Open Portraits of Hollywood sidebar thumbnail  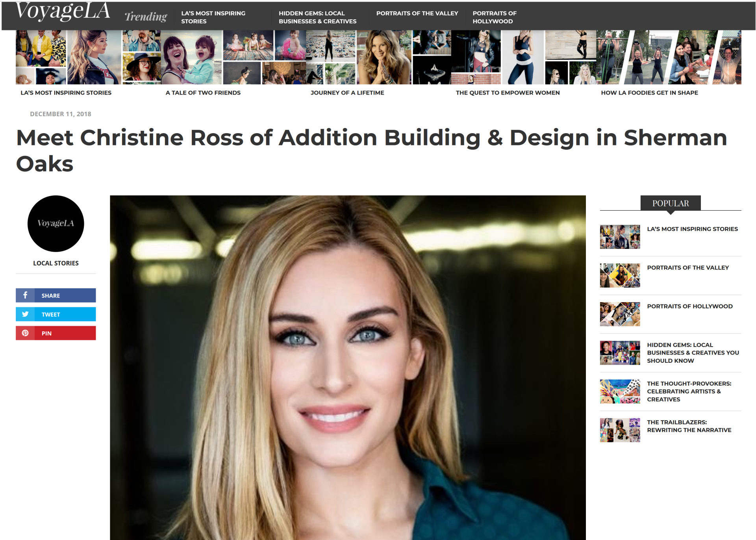pyautogui.click(x=620, y=314)
